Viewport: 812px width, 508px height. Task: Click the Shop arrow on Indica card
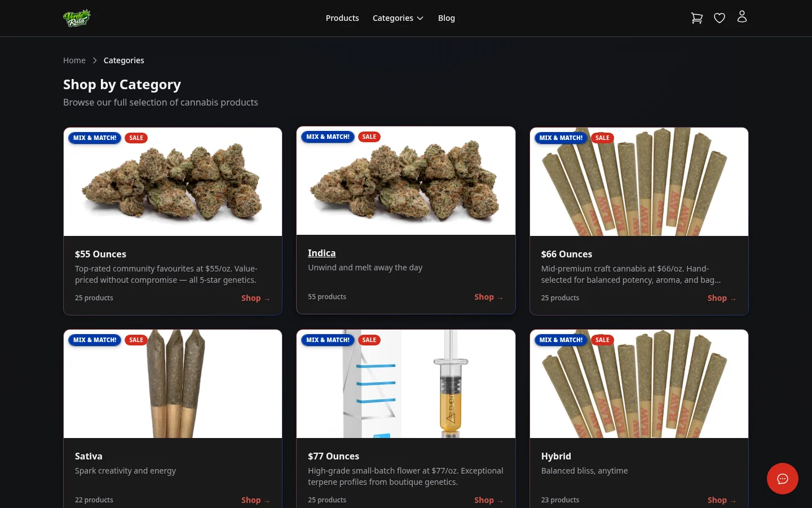pyautogui.click(x=488, y=296)
